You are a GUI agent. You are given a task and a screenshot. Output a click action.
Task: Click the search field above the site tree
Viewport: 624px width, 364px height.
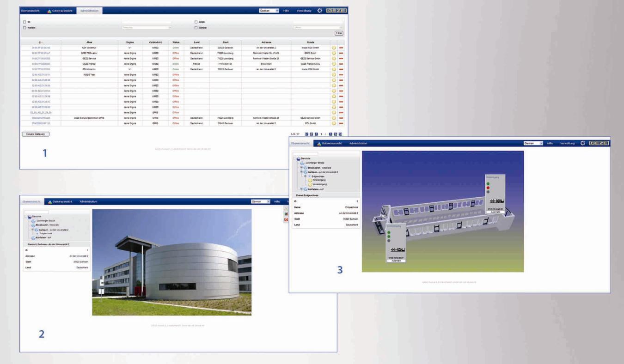point(305,154)
